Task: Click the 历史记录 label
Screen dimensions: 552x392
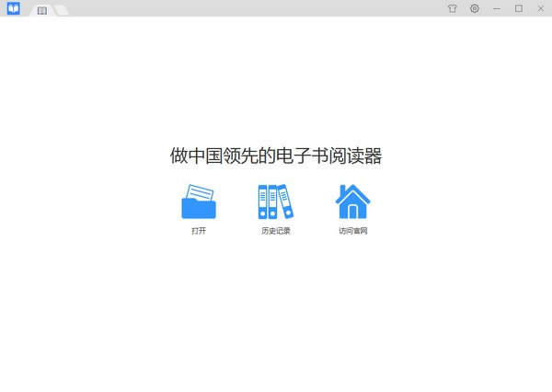Action: point(276,231)
